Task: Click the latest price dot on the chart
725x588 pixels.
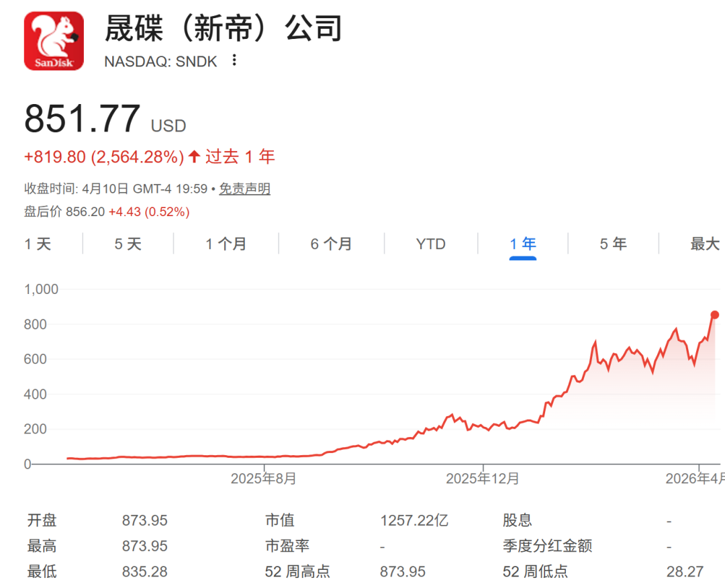Action: tap(714, 313)
